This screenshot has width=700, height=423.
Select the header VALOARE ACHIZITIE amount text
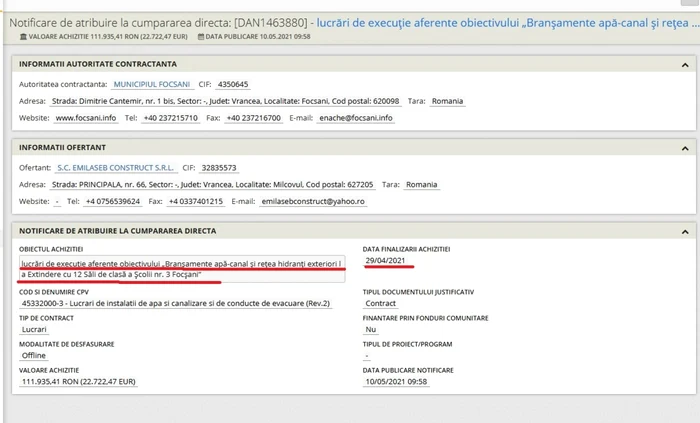click(108, 37)
